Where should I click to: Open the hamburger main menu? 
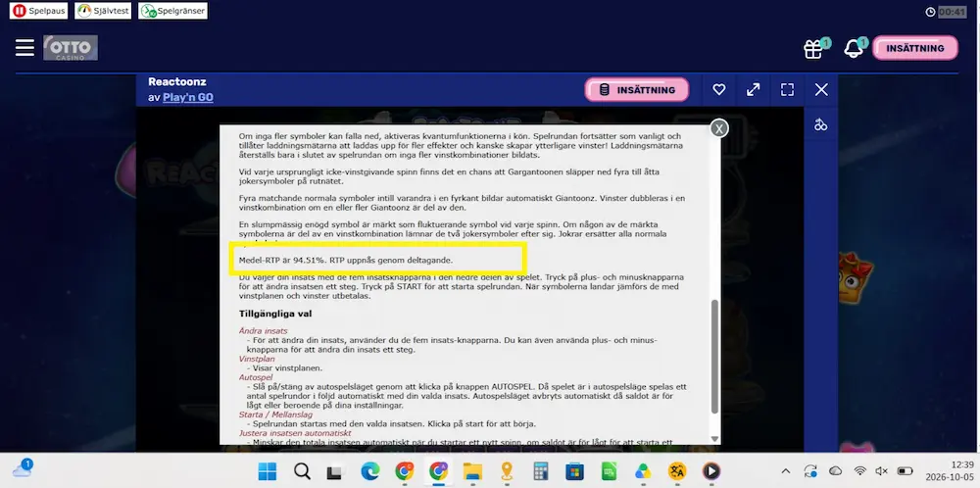click(x=25, y=47)
